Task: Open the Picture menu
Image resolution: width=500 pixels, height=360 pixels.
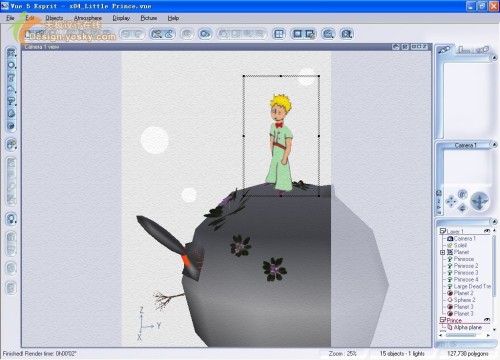Action: [x=149, y=18]
